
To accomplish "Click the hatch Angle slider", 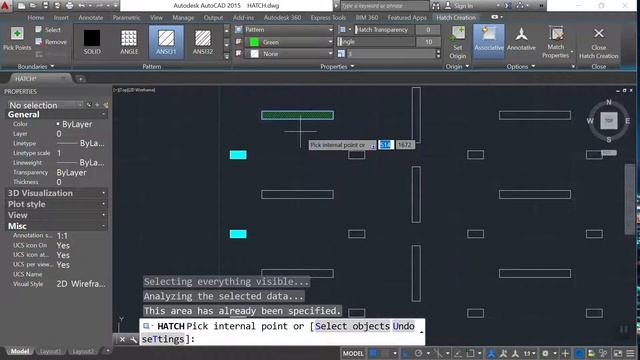I will 376,42.
